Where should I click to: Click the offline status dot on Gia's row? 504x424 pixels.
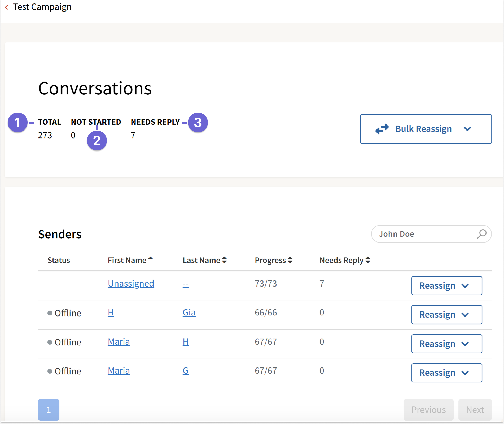coord(50,313)
